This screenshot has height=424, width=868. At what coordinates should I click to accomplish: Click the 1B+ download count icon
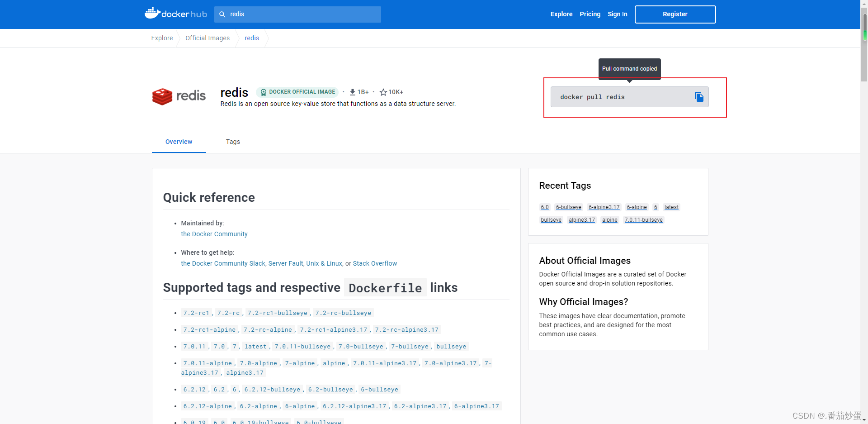353,92
